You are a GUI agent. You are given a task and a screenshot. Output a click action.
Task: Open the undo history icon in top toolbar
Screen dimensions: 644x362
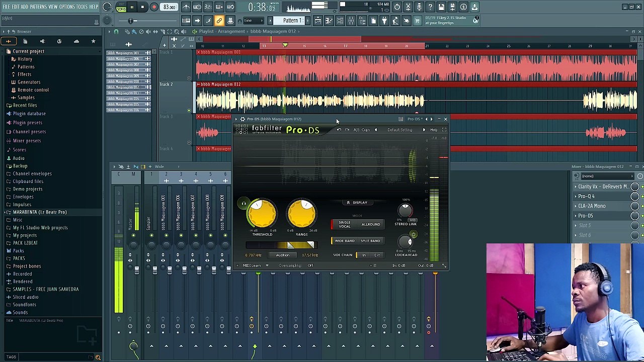click(x=397, y=7)
